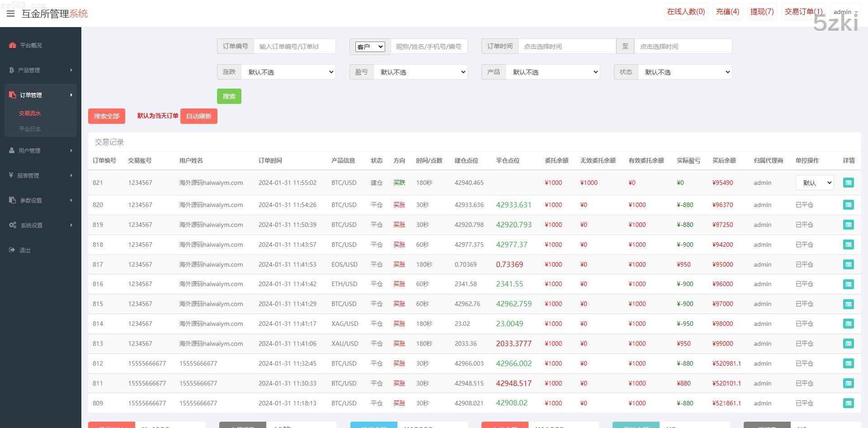This screenshot has height=428, width=868.
Task: Click the 用户管理 user icon
Action: (x=12, y=151)
